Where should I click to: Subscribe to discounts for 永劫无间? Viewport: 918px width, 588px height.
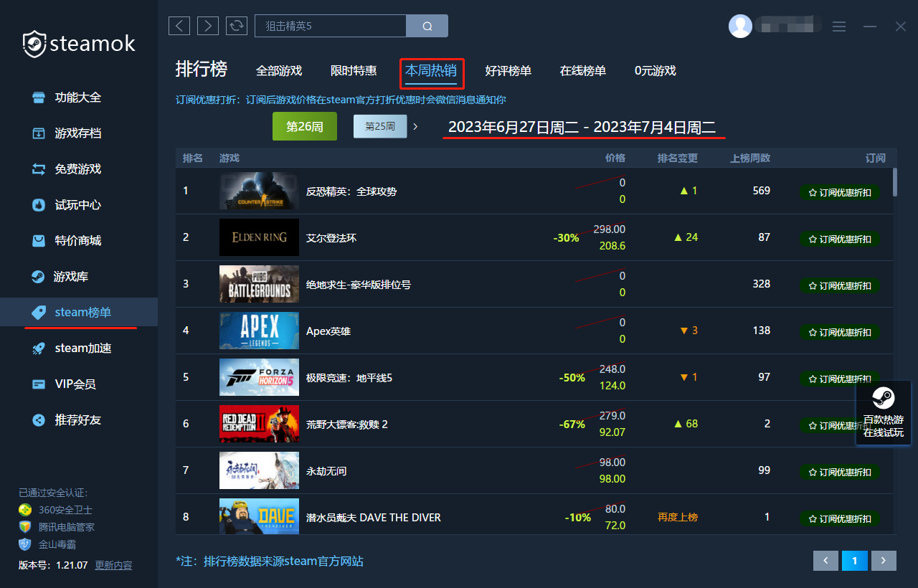click(x=841, y=472)
